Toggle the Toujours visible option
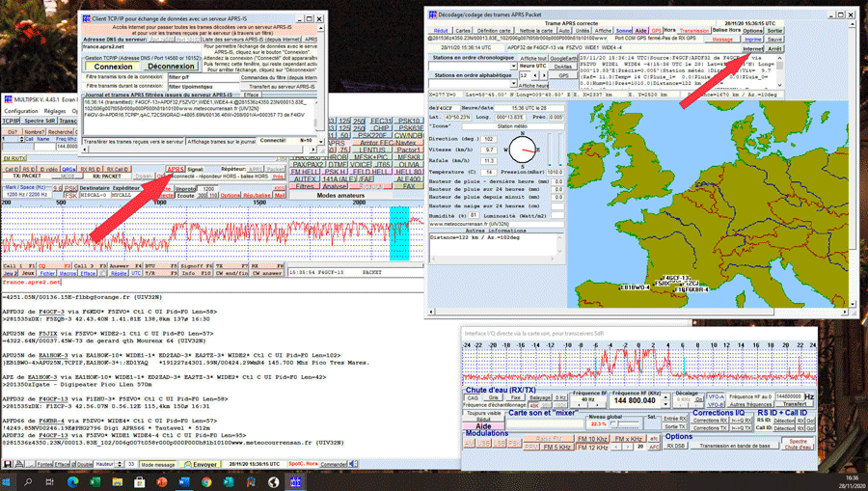The height and width of the screenshot is (491, 868). (x=483, y=413)
